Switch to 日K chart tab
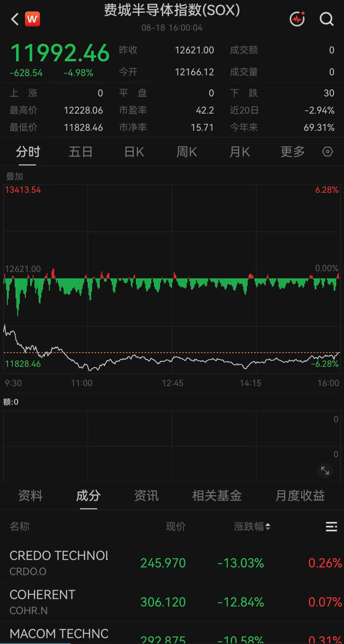Image resolution: width=344 pixels, height=644 pixels. [134, 152]
